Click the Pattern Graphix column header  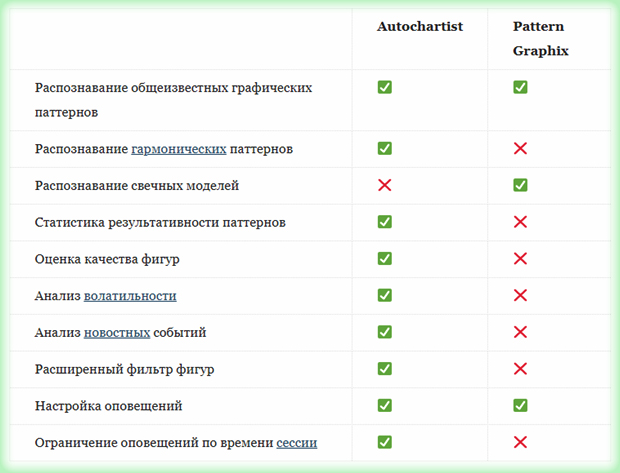540,38
